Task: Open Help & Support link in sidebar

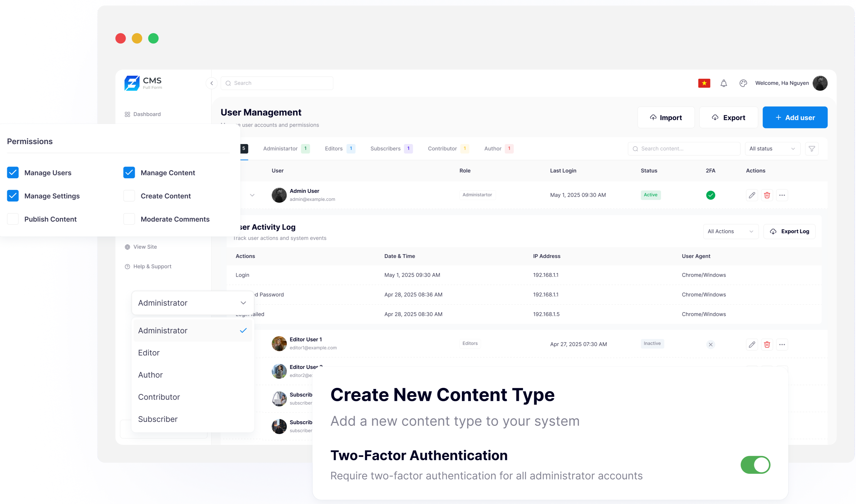Action: [148, 267]
